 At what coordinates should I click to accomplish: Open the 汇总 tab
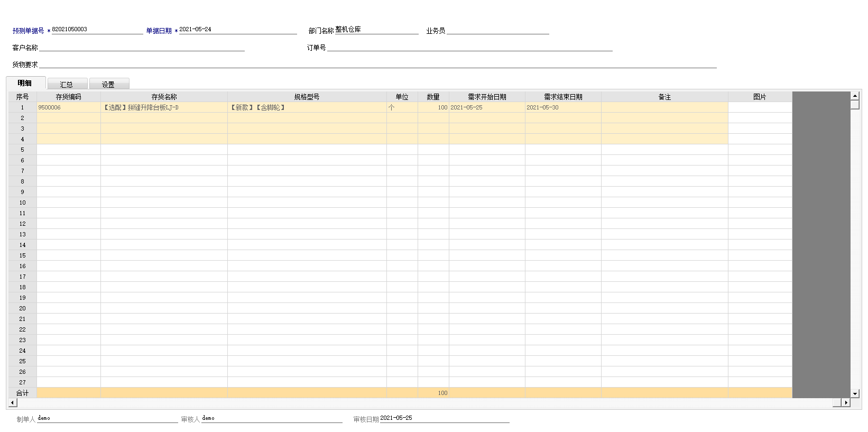67,84
